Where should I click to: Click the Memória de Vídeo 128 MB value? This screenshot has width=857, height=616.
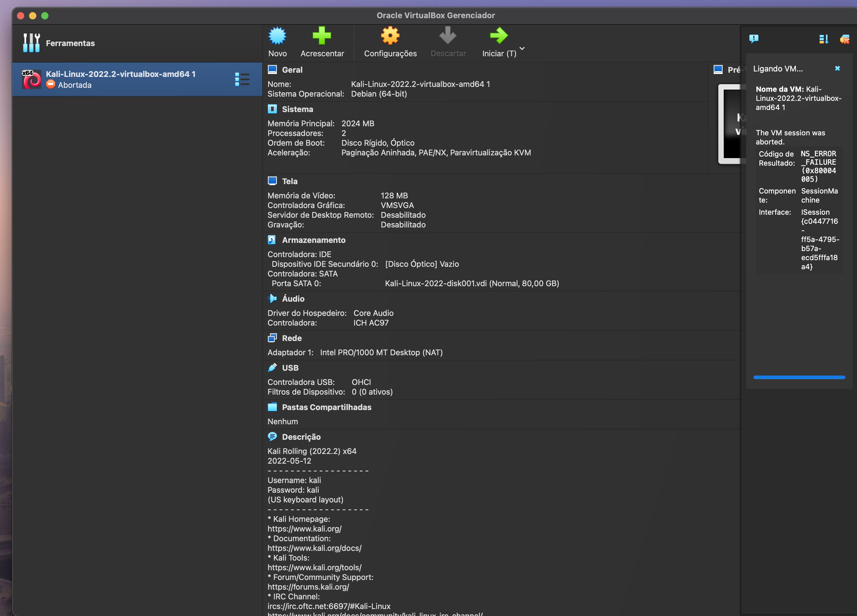tap(394, 196)
